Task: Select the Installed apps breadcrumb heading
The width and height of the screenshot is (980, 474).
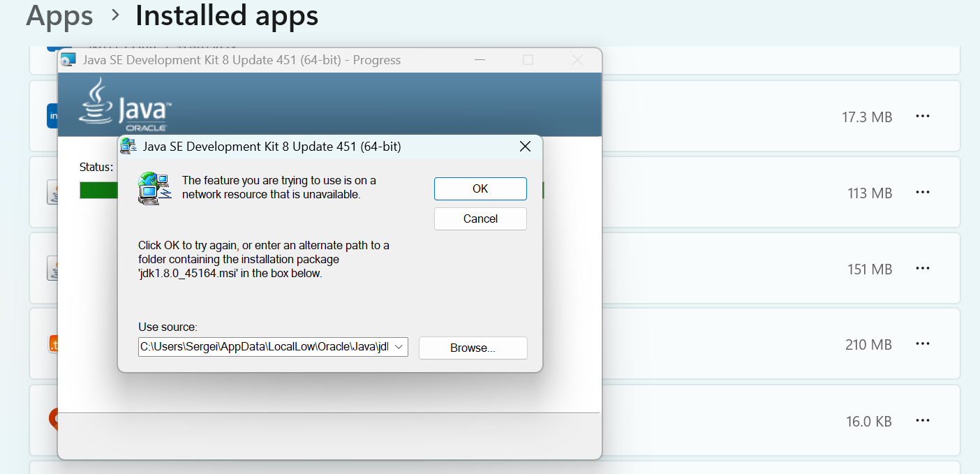Action: [x=227, y=15]
